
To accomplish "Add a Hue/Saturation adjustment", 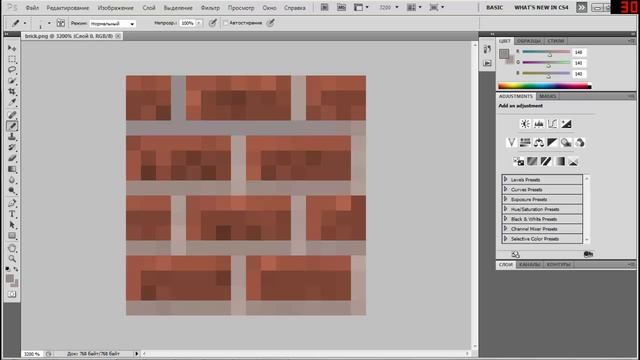I will (x=525, y=142).
